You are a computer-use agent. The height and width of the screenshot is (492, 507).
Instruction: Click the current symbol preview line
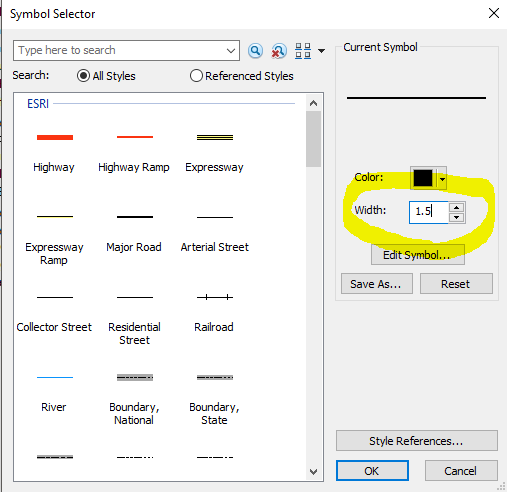[x=416, y=98]
